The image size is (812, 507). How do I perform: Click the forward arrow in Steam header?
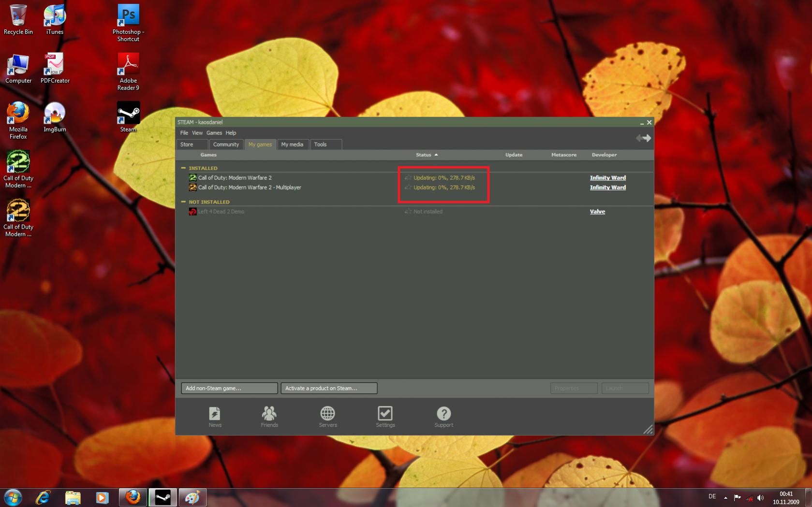[647, 138]
